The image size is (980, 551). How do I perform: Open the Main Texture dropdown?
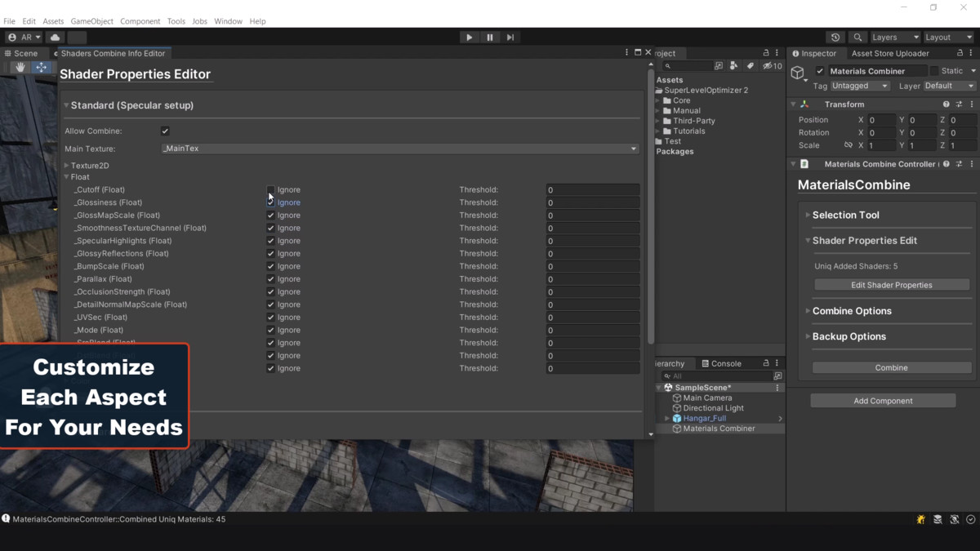point(635,148)
